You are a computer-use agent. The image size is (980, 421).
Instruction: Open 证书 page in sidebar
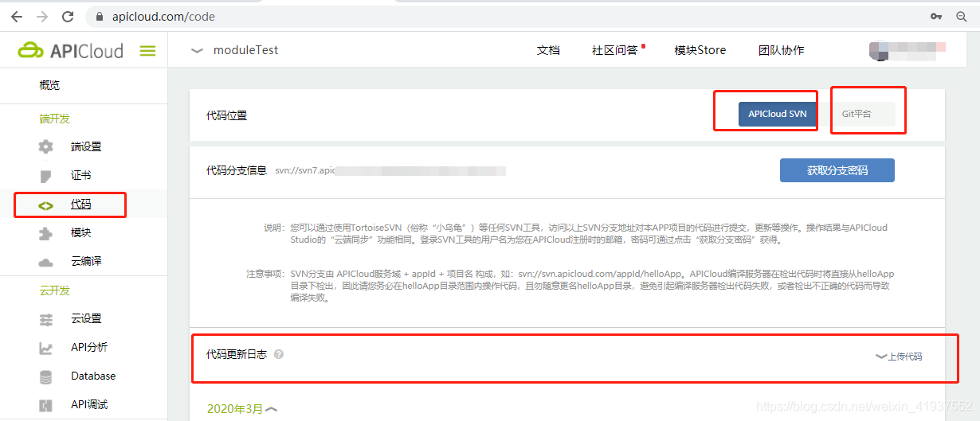[x=81, y=175]
